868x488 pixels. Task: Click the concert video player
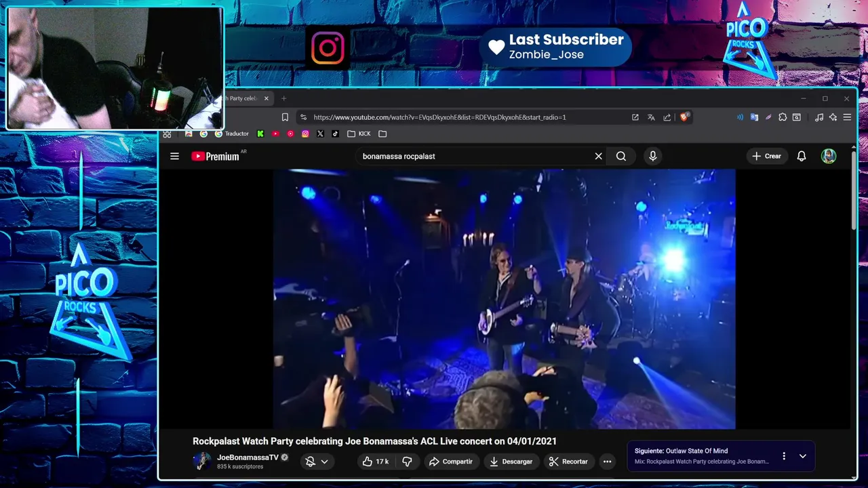click(x=505, y=299)
